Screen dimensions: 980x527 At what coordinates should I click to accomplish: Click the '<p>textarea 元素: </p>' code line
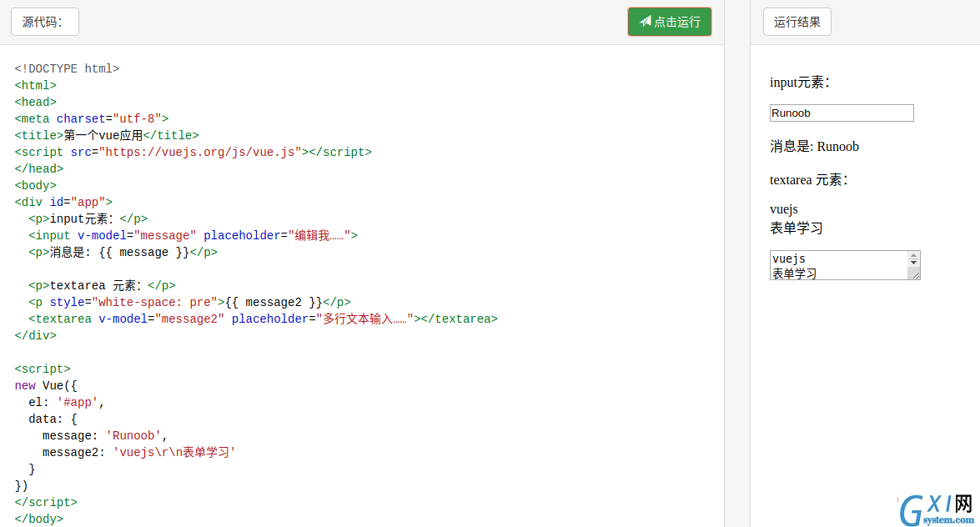102,286
